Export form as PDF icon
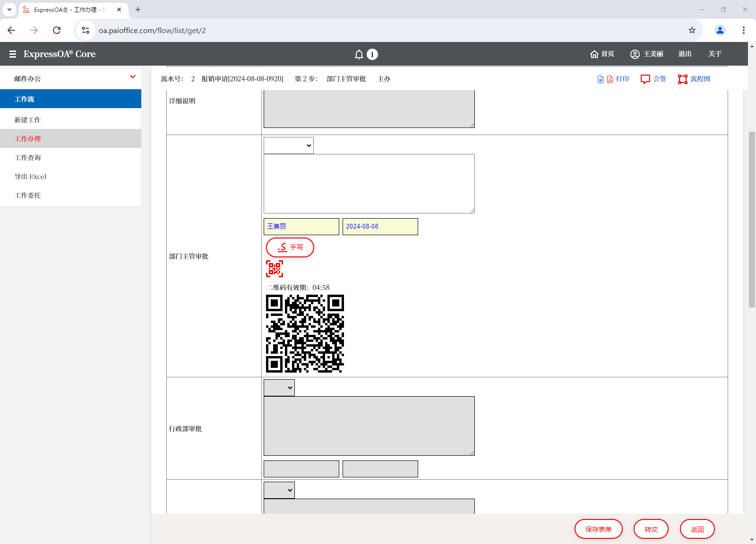756x544 pixels. (610, 79)
